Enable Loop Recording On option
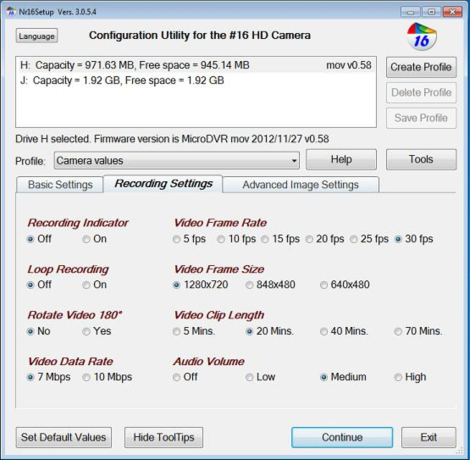470x460 pixels. 86,285
